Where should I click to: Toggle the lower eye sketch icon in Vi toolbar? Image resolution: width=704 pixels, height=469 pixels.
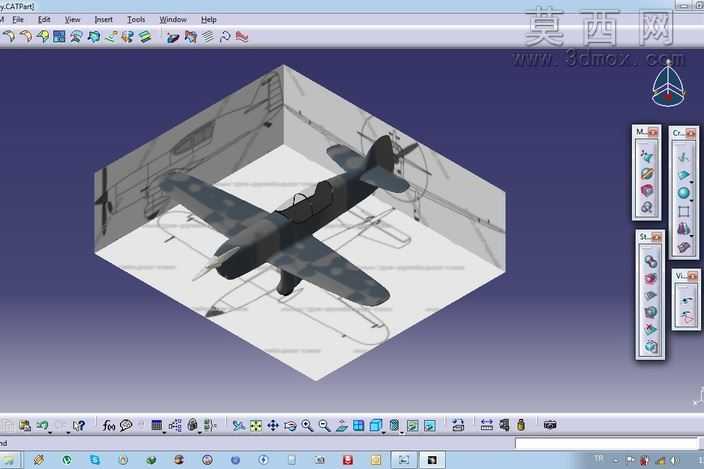[686, 317]
